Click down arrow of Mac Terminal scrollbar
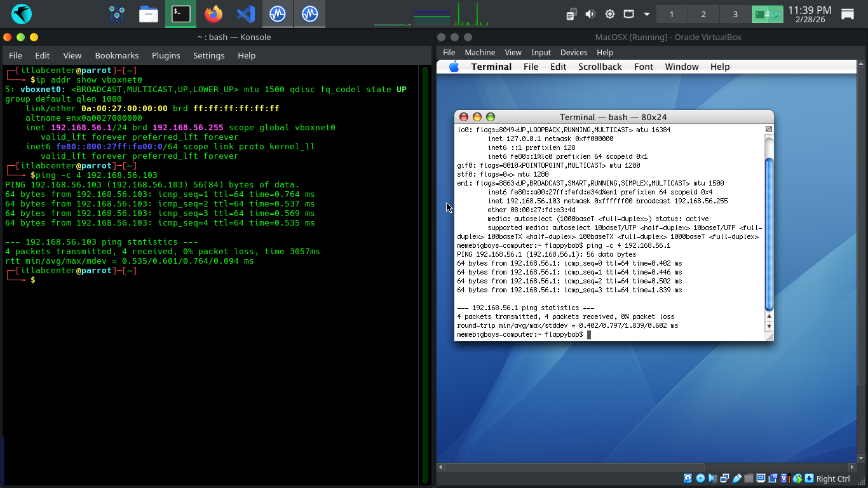 [769, 326]
